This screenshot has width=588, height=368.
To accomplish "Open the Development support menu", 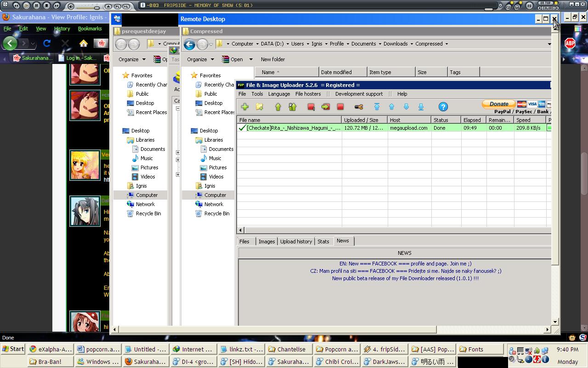I will (359, 94).
